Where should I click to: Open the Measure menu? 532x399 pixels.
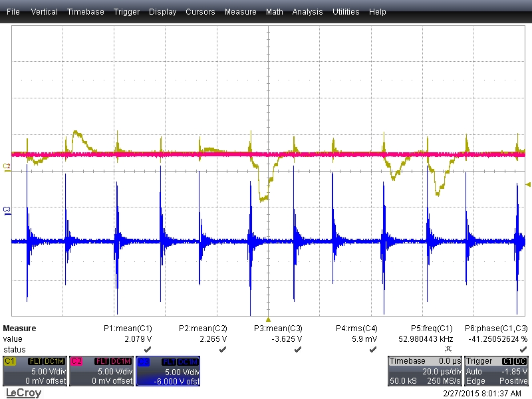point(241,12)
